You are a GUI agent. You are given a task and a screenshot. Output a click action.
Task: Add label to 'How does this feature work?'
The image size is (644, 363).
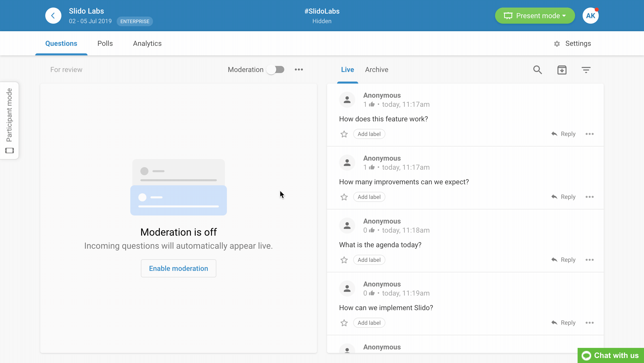point(369,134)
